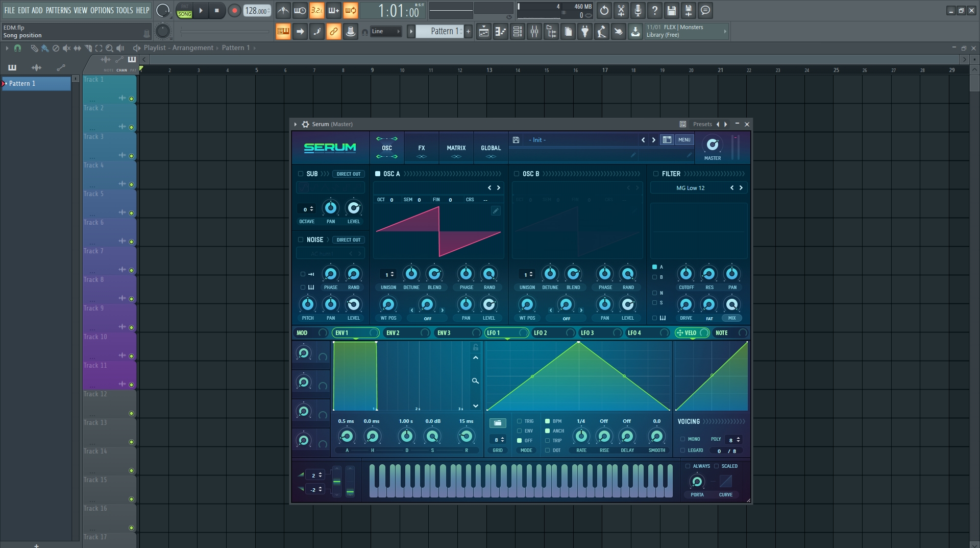Select the LFO 2 modulator

click(x=554, y=333)
